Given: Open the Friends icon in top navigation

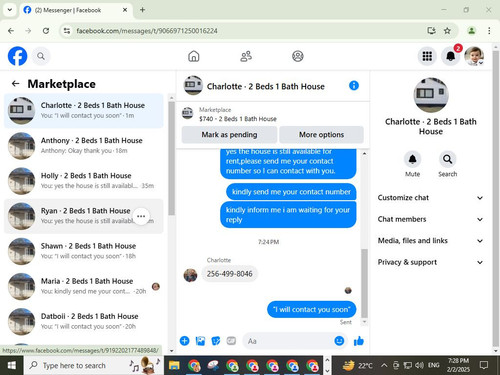Looking at the screenshot, I should 246,56.
